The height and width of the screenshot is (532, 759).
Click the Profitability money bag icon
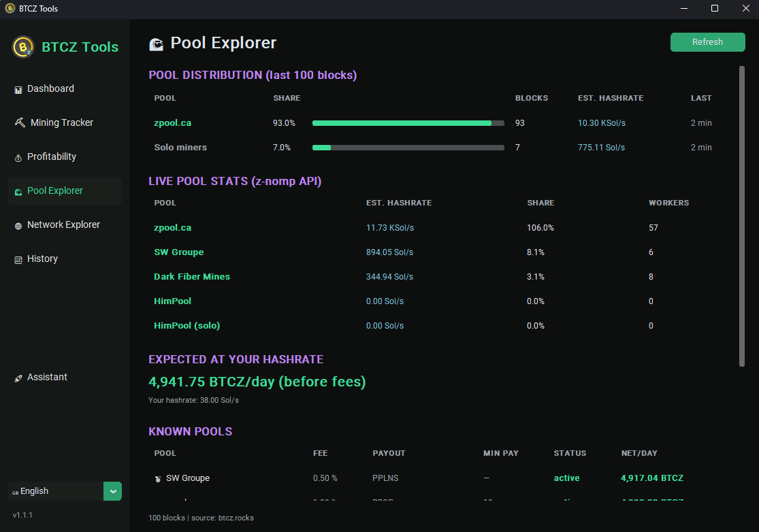coord(18,158)
